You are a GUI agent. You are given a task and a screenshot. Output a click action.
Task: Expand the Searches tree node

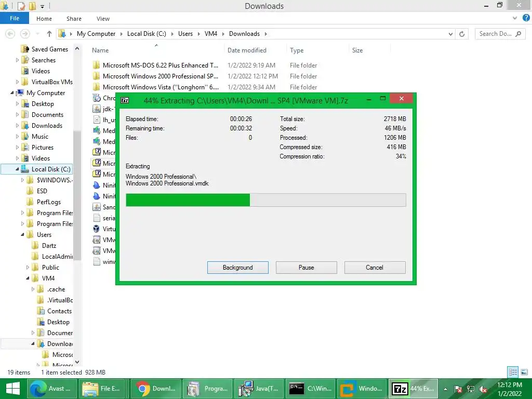coord(17,60)
